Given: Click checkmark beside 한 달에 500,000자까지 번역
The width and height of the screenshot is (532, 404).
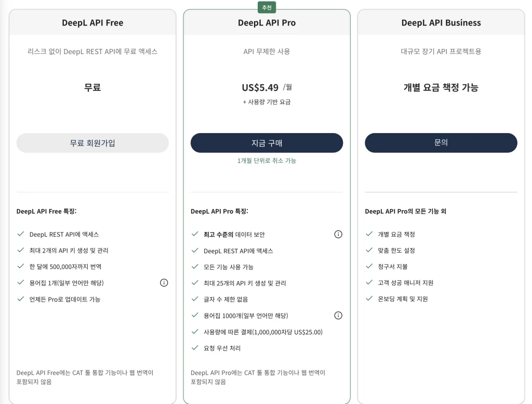Looking at the screenshot, I should click(21, 266).
